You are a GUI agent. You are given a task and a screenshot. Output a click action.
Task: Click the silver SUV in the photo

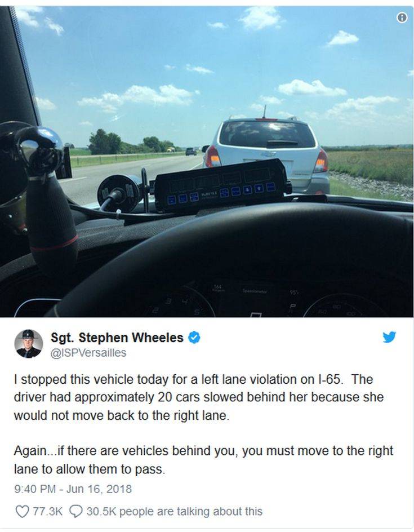point(266,154)
